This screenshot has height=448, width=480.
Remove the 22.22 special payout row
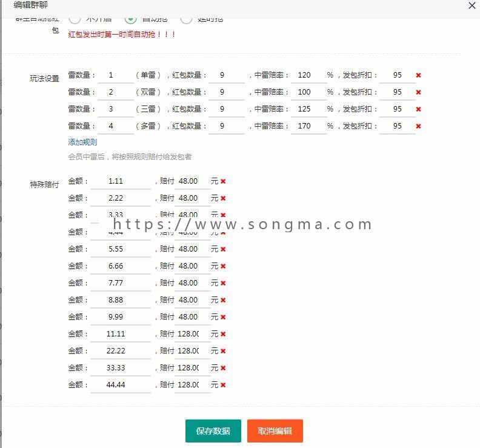point(223,351)
